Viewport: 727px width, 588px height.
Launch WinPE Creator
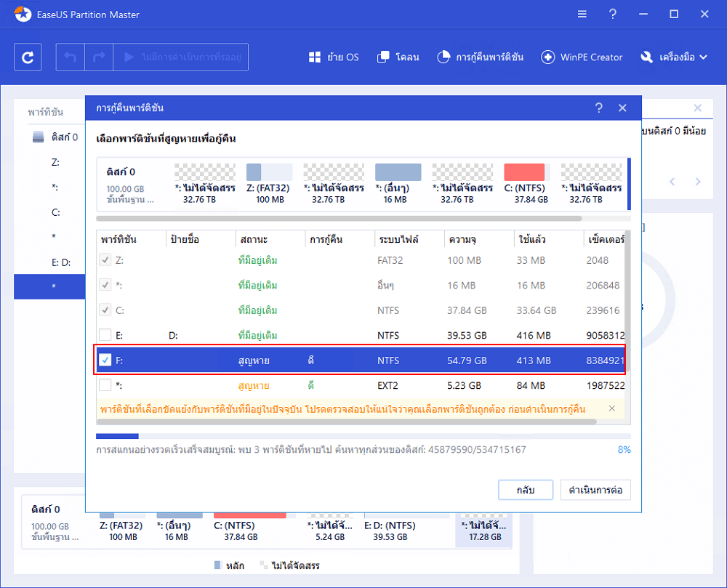(582, 57)
